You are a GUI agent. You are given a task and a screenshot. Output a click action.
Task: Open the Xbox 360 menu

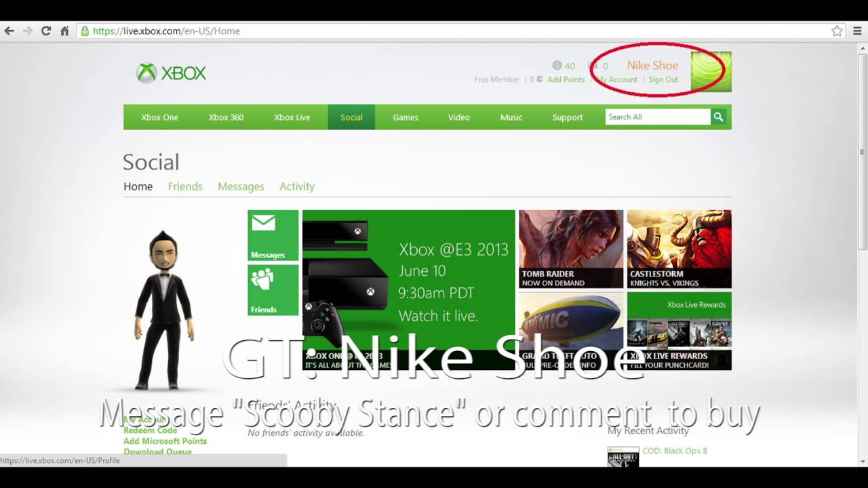pyautogui.click(x=226, y=117)
